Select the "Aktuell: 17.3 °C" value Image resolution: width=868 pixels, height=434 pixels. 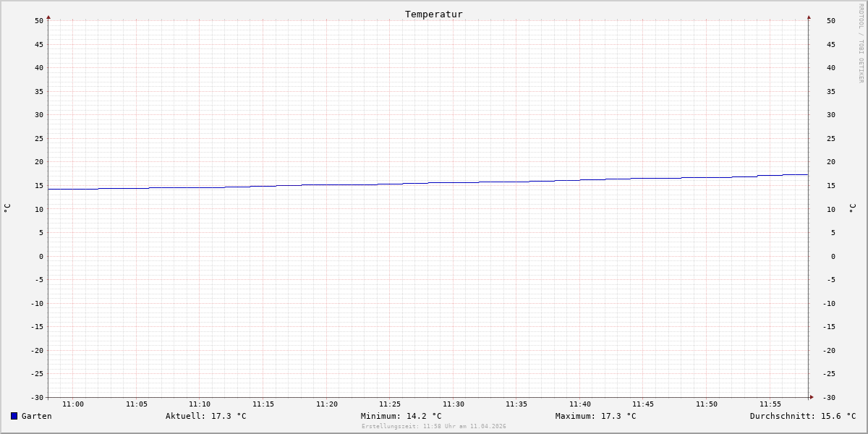(206, 416)
